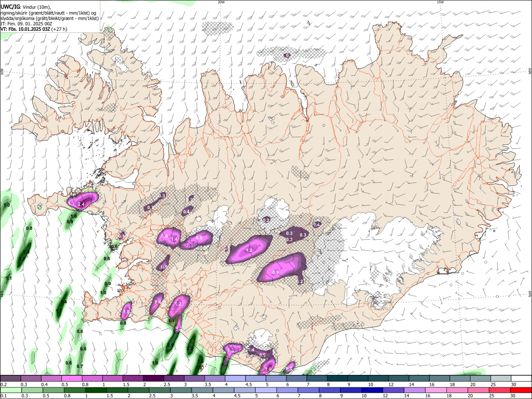
Task: Click the 3.5 tick label under the rain scale
Action: click(x=195, y=396)
